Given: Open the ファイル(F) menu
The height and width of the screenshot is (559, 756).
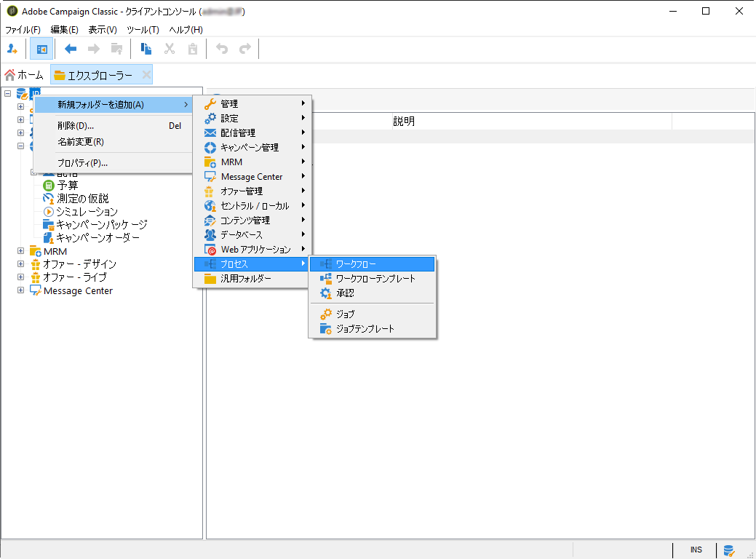Looking at the screenshot, I should point(23,30).
